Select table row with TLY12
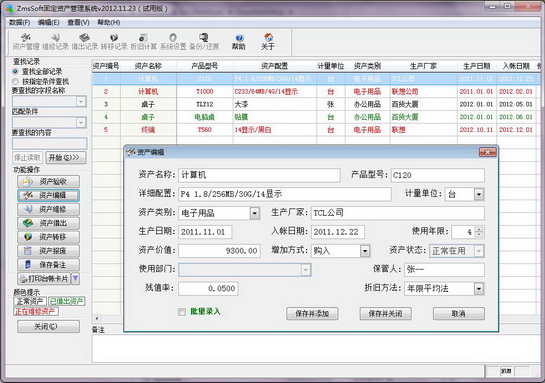The image size is (545, 383). click(315, 104)
